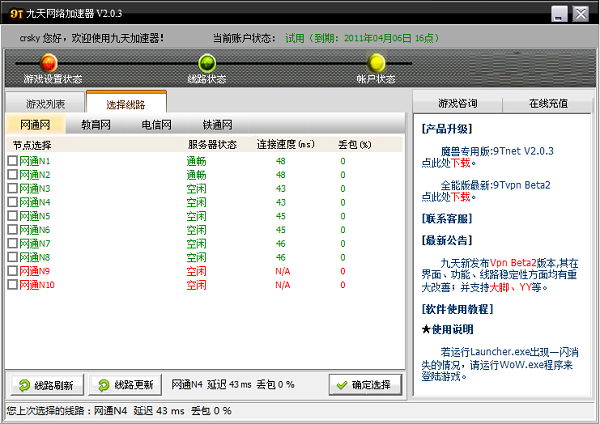Open the 游戏咨询 tab
Viewport: 600px width, 424px height.
458,103
